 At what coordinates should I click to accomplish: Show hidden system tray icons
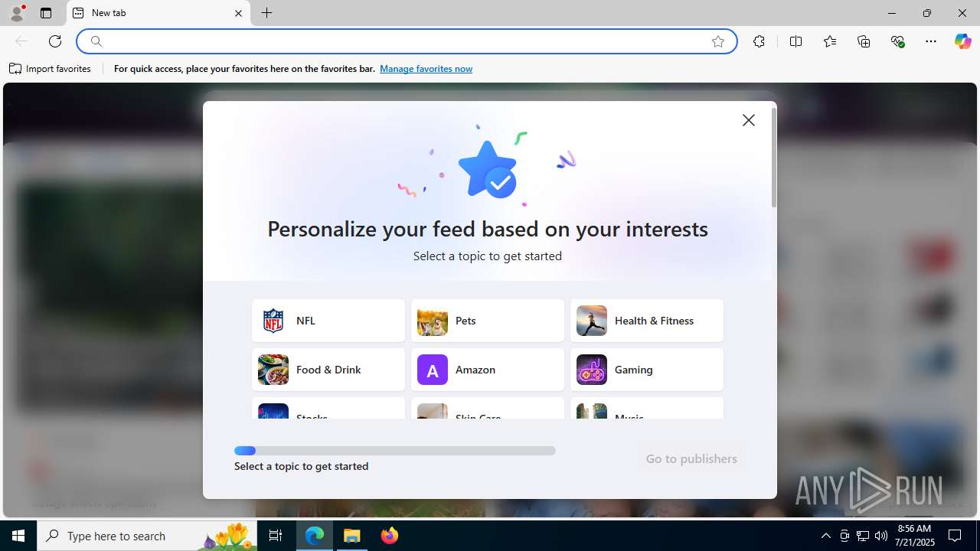click(825, 536)
